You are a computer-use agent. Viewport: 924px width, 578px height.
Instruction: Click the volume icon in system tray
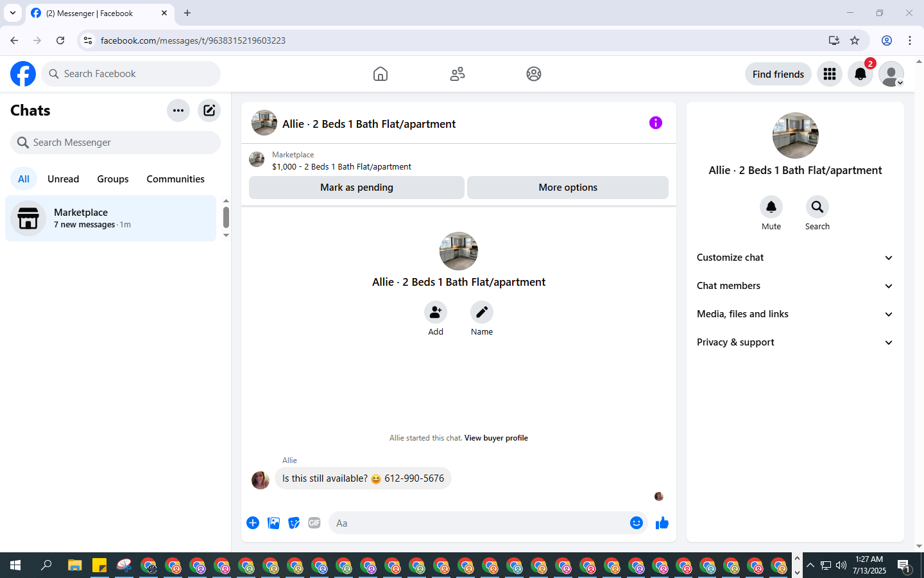click(x=841, y=565)
